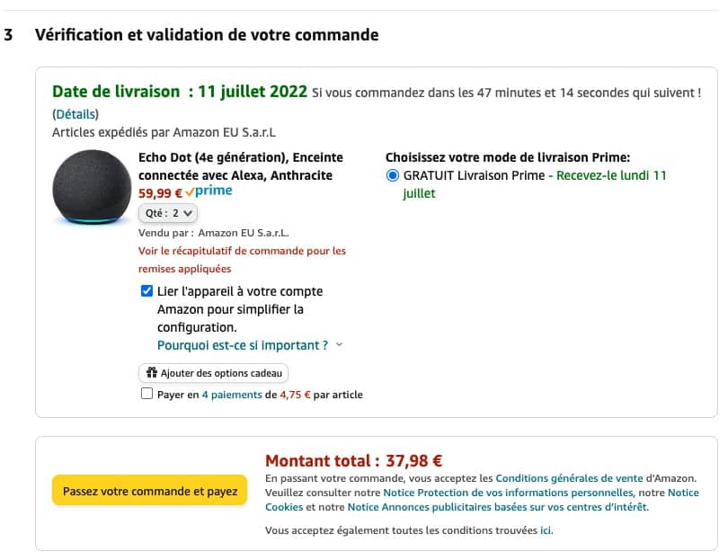Screen dimensions: 728x560
Task: Click 'Voir le récapitulatif de commande' text
Action: (x=242, y=260)
